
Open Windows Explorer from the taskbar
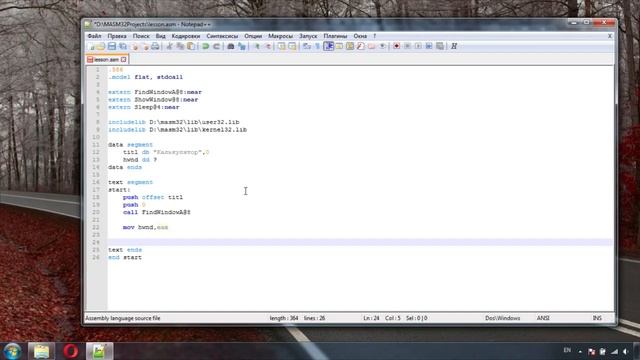[41, 351]
